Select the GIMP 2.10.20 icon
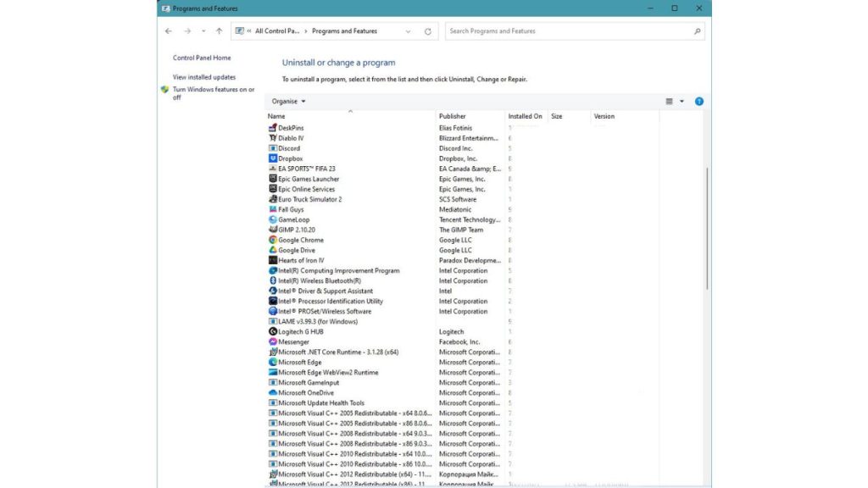This screenshot has height=488, width=868. [x=272, y=230]
